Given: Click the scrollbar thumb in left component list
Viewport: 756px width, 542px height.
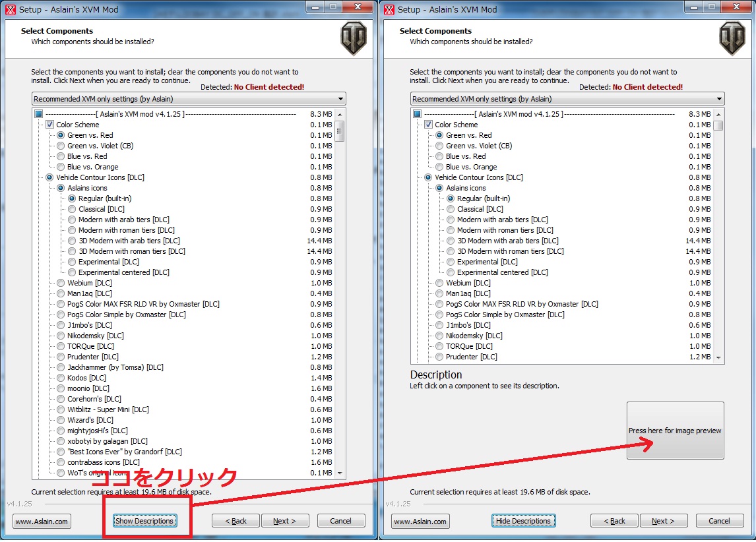Looking at the screenshot, I should click(340, 131).
